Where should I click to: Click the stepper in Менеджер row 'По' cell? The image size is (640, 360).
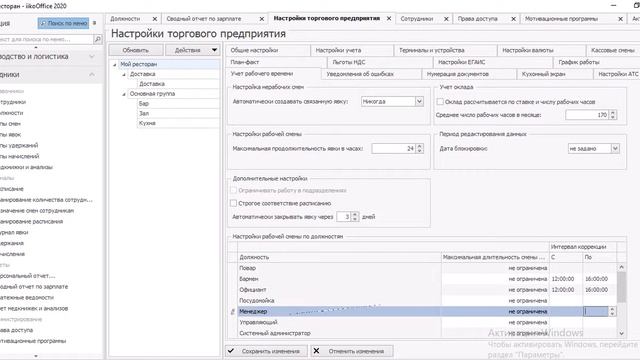pyautogui.click(x=612, y=311)
